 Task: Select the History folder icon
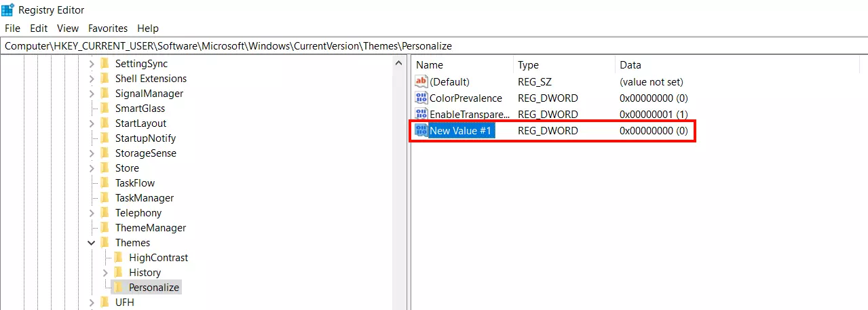(x=118, y=273)
